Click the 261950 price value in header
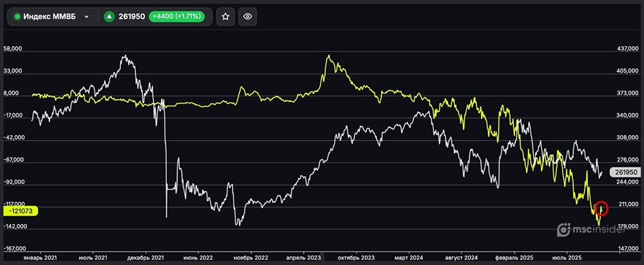 132,17
